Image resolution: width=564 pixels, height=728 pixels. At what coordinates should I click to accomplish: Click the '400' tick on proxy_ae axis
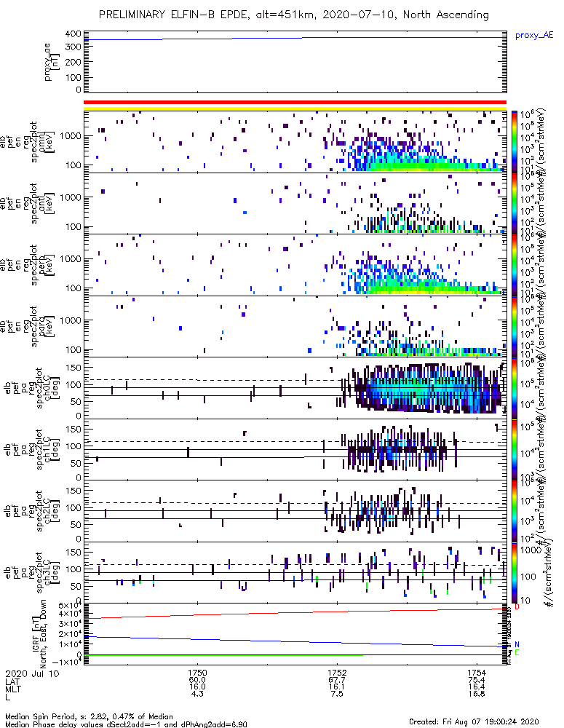coord(73,34)
